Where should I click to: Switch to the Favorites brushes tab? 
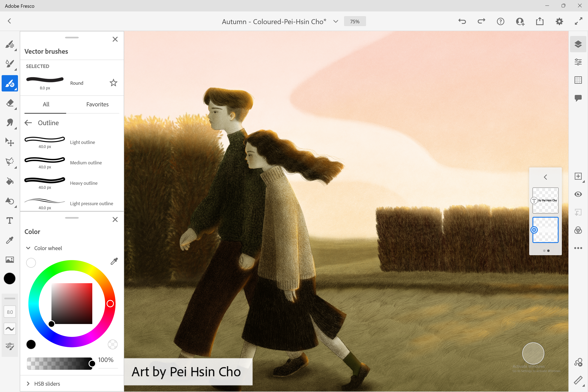coord(97,104)
